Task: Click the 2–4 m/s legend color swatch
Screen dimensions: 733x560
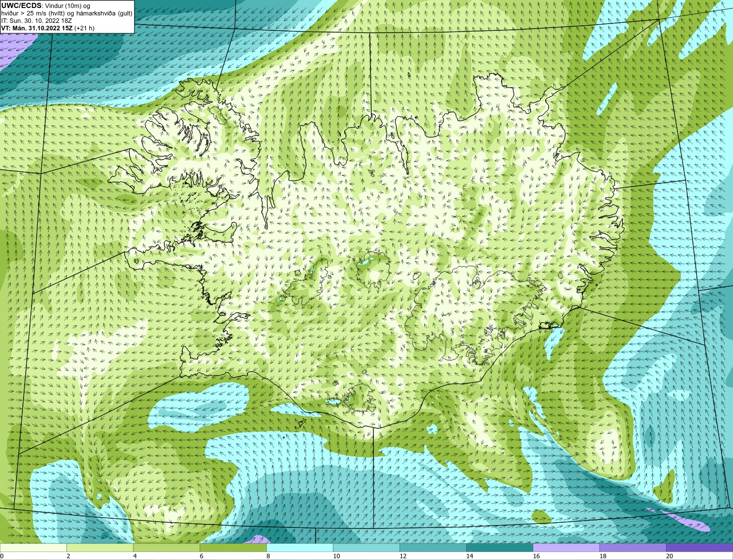Action: pyautogui.click(x=100, y=548)
